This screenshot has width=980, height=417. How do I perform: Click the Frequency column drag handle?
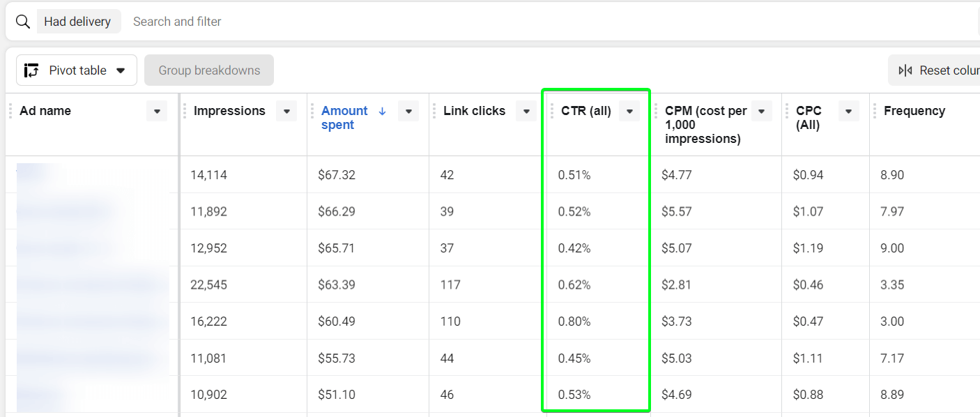[x=875, y=111]
